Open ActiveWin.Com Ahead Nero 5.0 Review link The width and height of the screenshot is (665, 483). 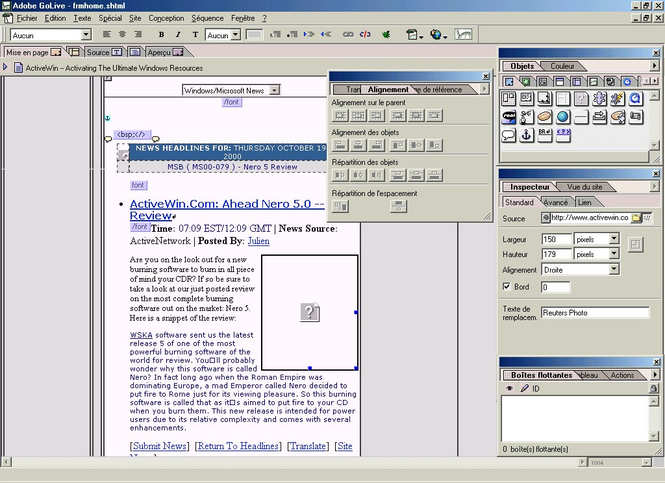click(x=227, y=209)
